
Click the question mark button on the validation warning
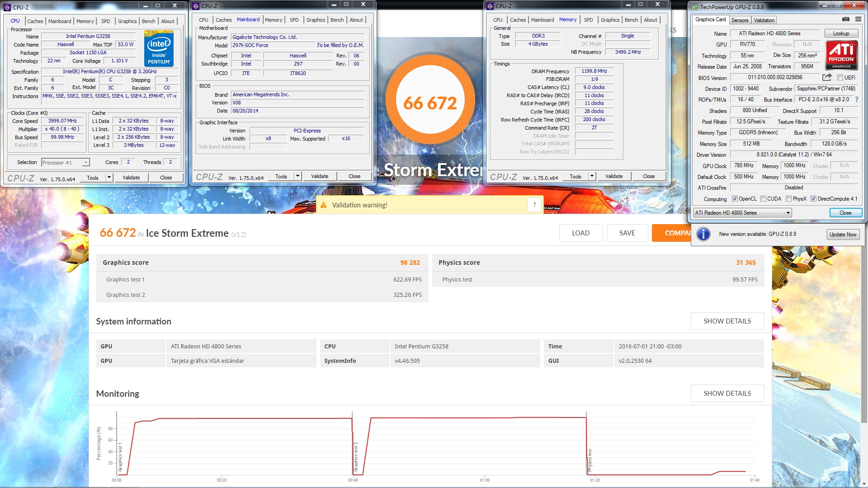(x=534, y=205)
